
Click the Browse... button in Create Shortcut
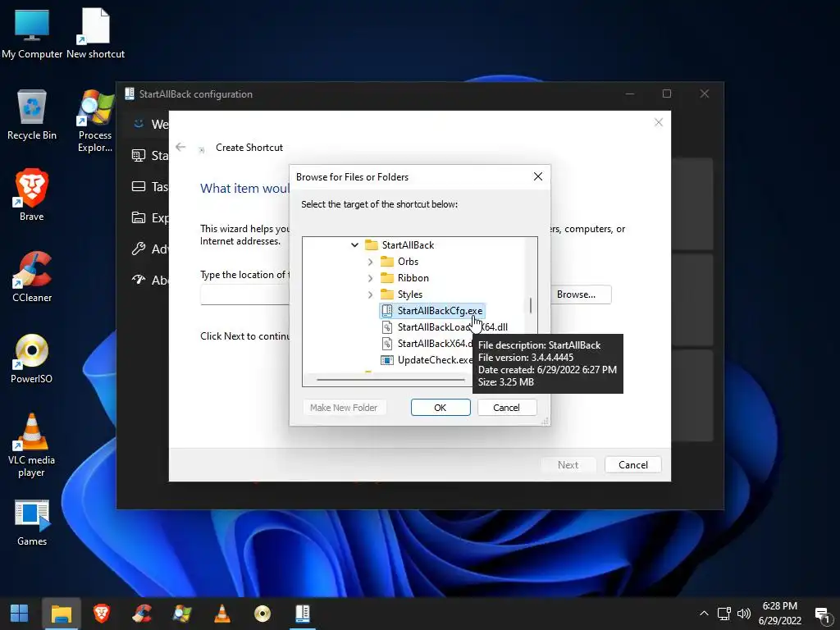pos(576,294)
